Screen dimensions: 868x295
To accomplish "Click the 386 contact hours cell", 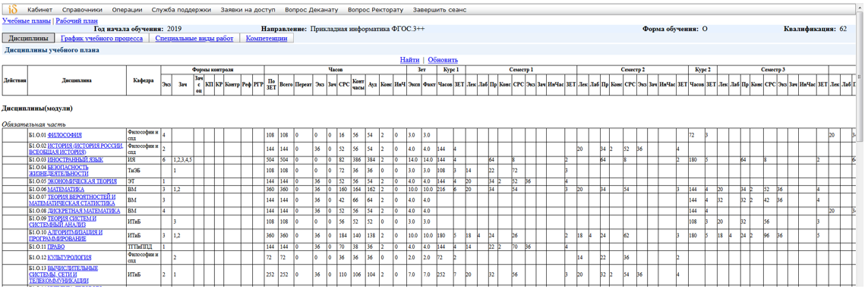I will point(358,160).
